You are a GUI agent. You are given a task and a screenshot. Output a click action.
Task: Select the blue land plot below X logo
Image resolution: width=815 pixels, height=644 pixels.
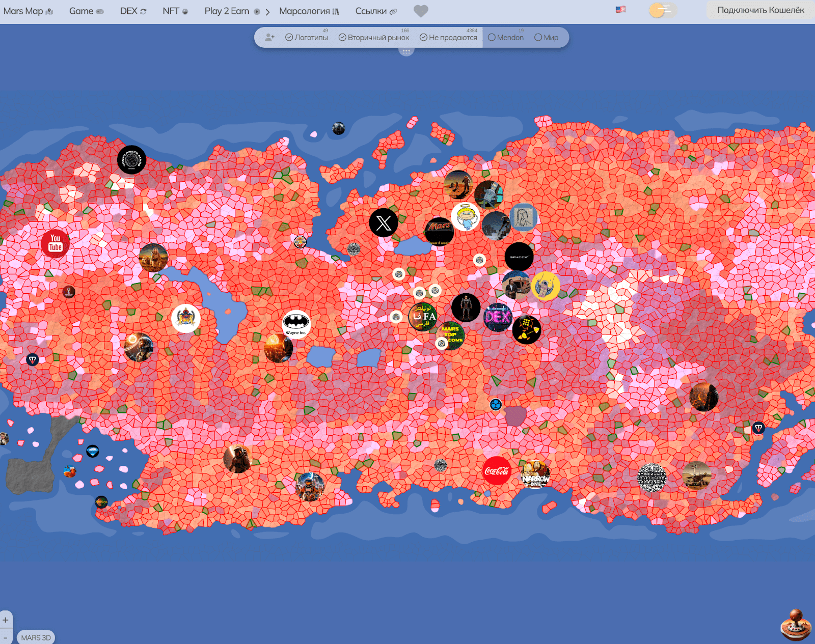pos(413,245)
